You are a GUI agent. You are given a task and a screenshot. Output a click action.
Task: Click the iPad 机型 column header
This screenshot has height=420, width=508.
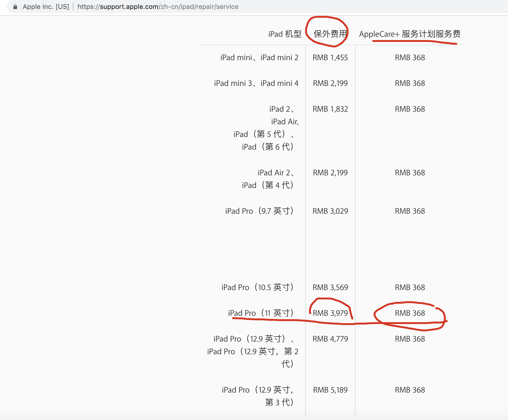285,34
